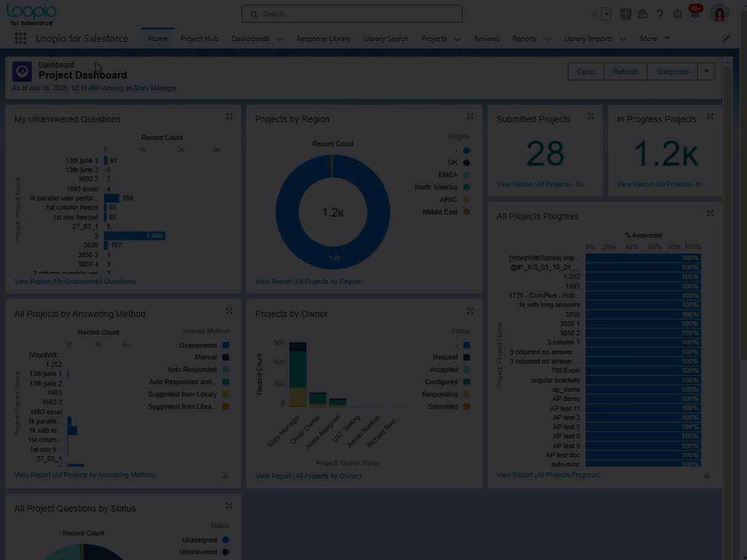Open the Dashboards tab

pos(250,39)
